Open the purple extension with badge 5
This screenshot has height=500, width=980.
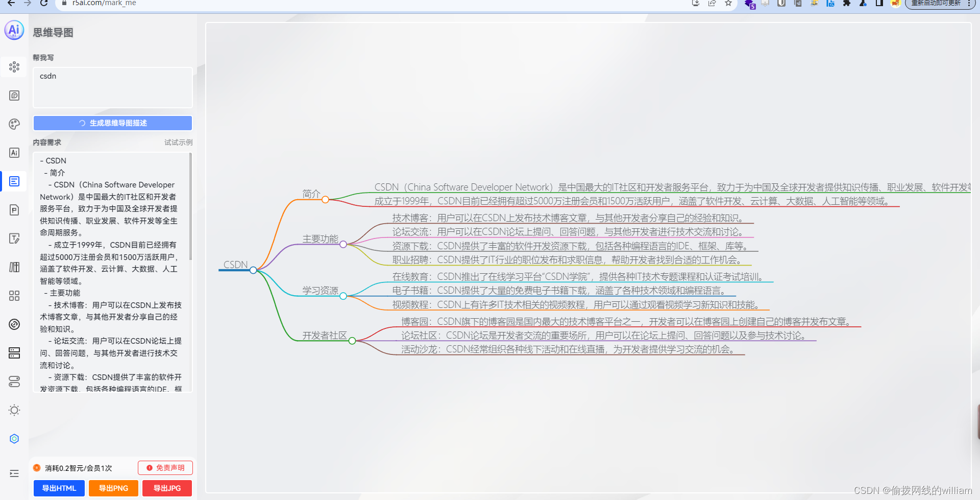[749, 4]
